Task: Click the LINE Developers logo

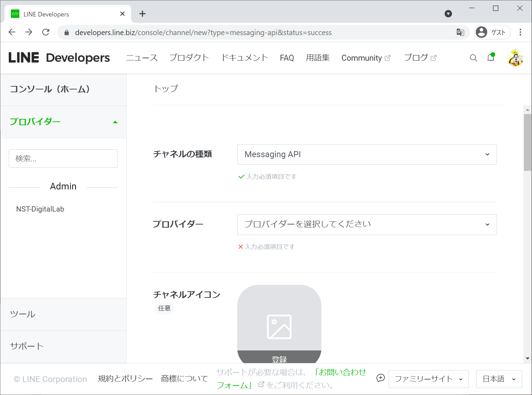Action: (x=59, y=58)
